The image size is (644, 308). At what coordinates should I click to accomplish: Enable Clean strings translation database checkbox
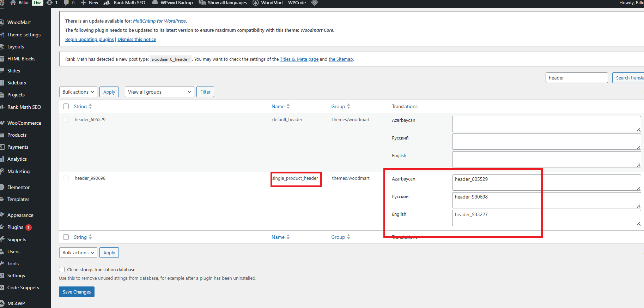pos(62,269)
